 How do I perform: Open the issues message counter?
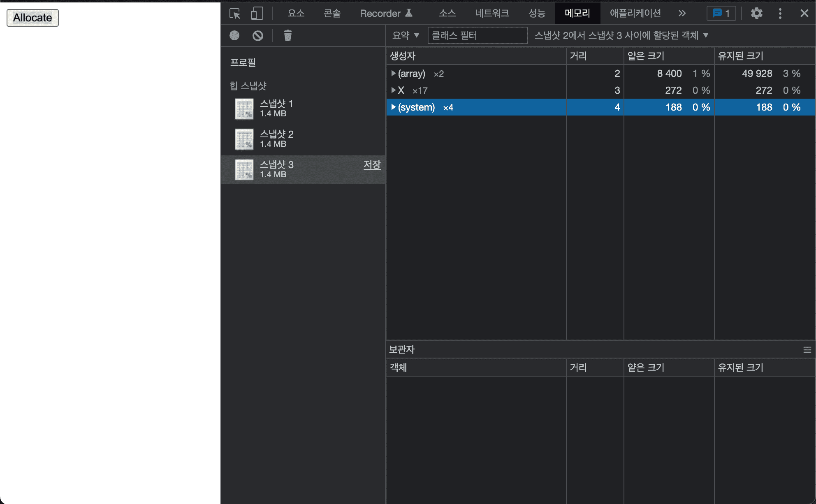pos(721,13)
